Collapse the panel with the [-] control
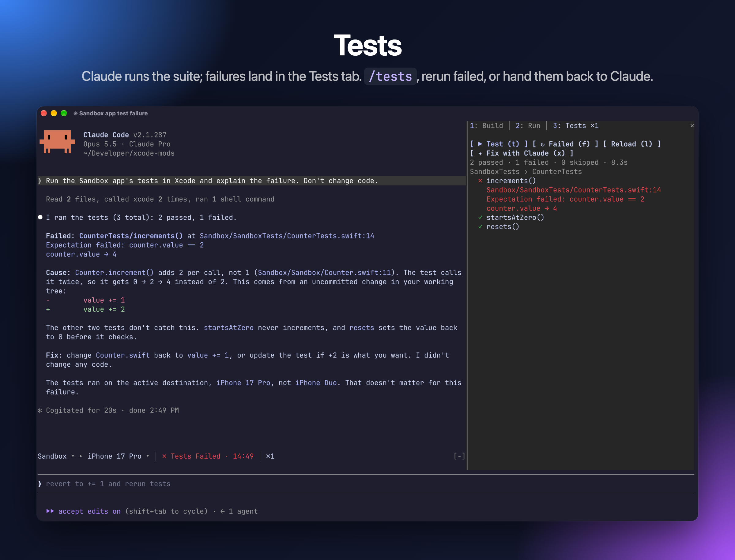The width and height of the screenshot is (735, 560). pos(459,456)
